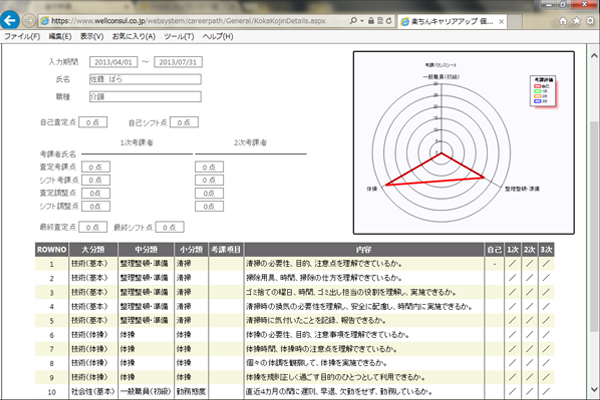Click the green 1次 legend swatch
This screenshot has height=400, width=600.
537,91
